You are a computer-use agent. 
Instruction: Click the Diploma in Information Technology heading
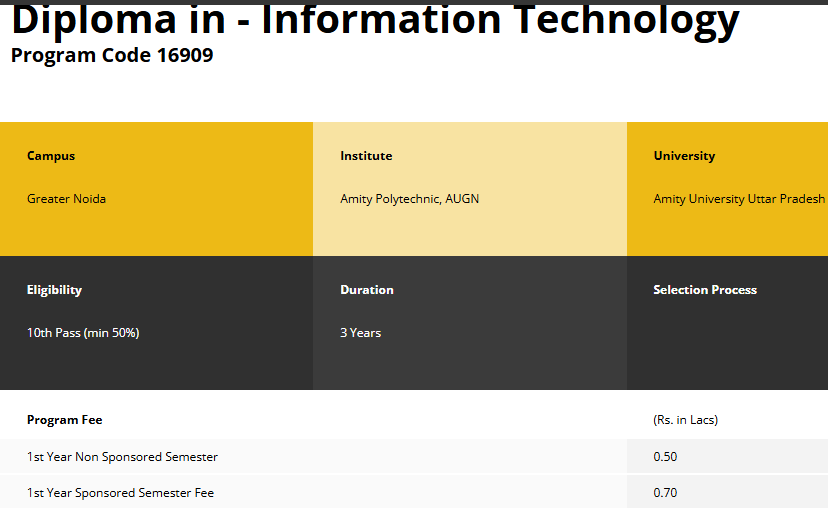click(375, 20)
